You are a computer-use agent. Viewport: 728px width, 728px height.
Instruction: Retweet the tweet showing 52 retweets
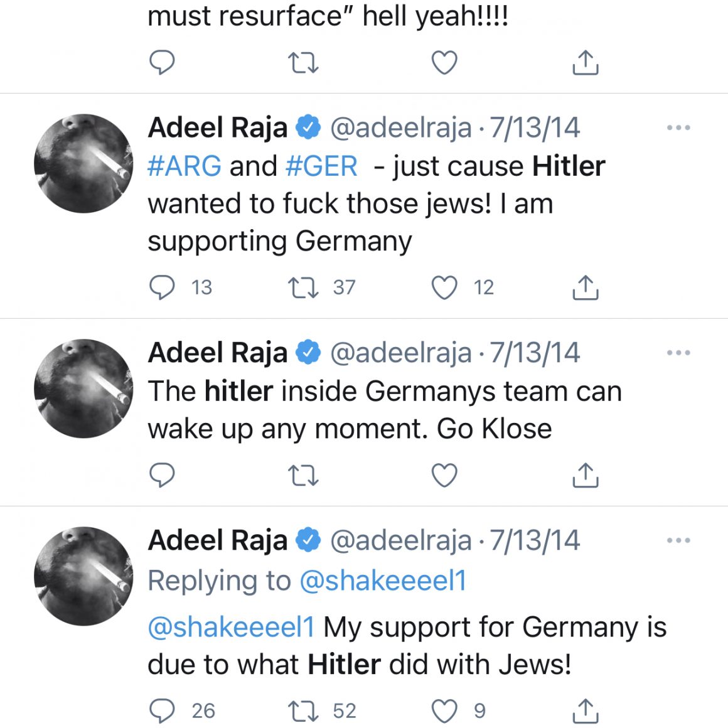(303, 710)
